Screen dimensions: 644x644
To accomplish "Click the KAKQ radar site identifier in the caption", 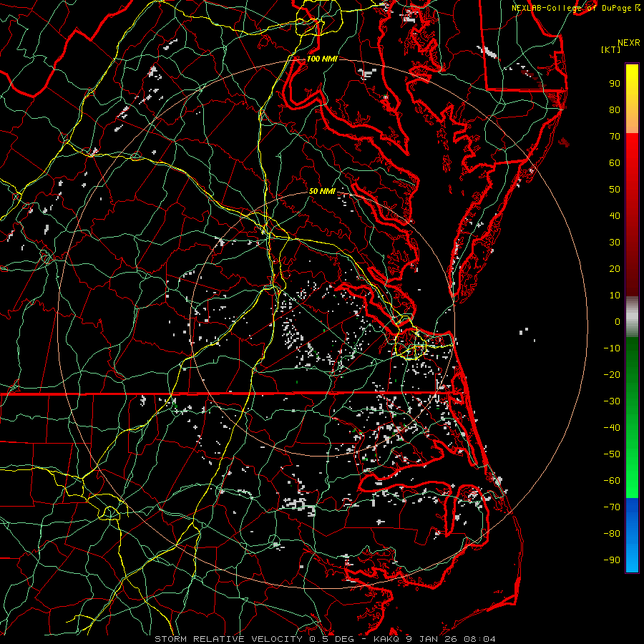I will point(387,639).
